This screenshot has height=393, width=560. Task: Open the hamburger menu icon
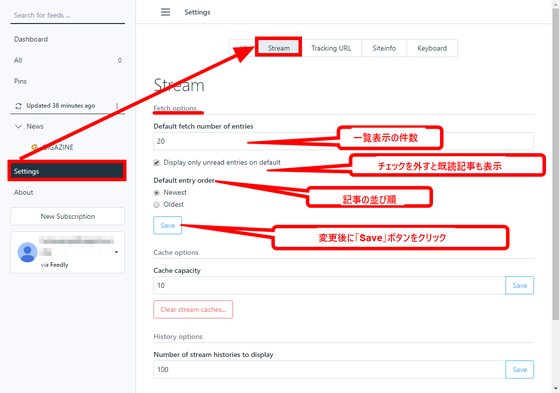[165, 12]
